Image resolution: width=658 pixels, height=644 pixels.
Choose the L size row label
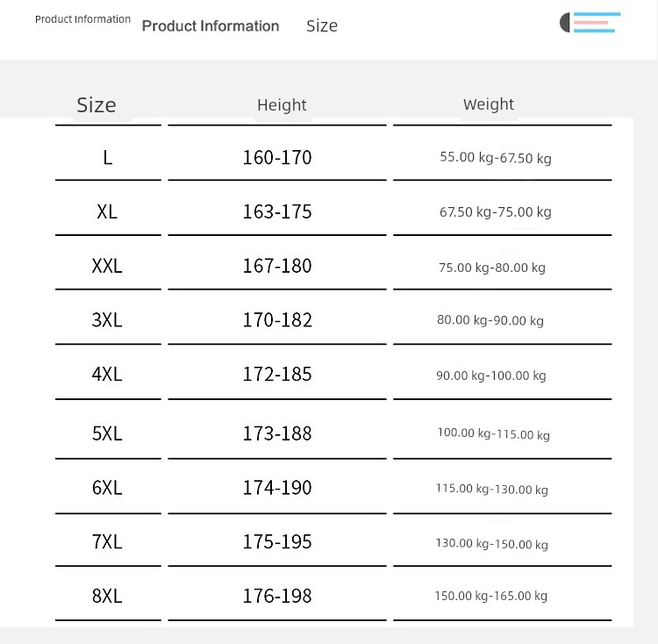click(108, 158)
